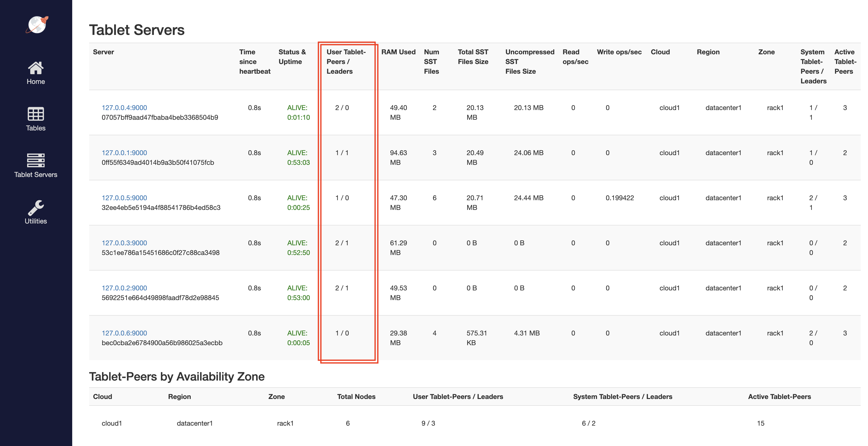Click the Server column header
The height and width of the screenshot is (446, 868).
pos(103,52)
